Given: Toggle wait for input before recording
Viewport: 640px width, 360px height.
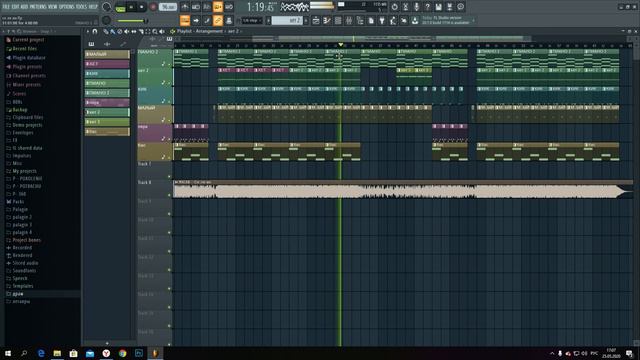Looking at the screenshot, I should tap(196, 7).
